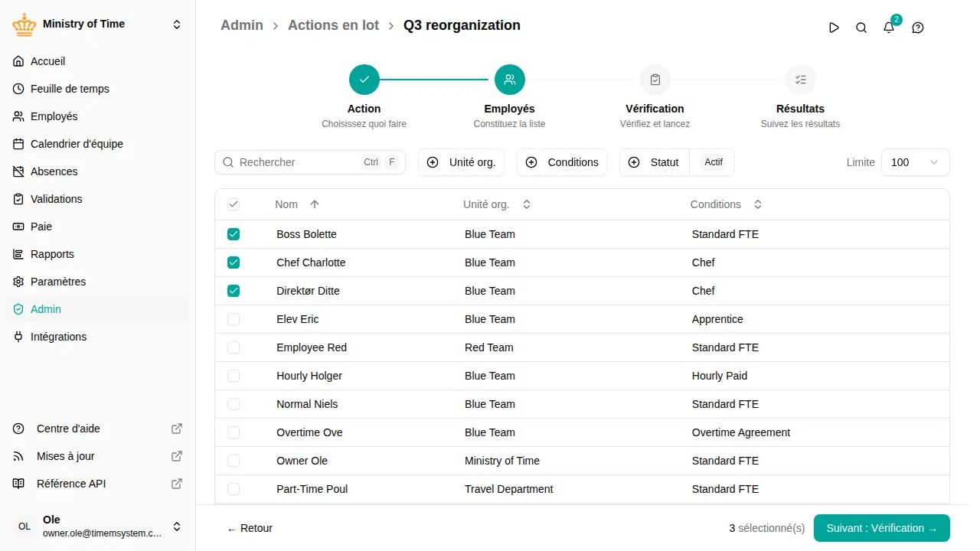This screenshot has width=980, height=551.
Task: Click the plus icon on Statut filter
Action: click(634, 162)
